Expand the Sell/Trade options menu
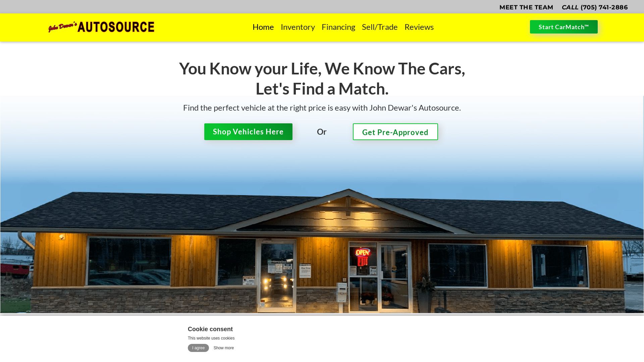 pos(379,27)
